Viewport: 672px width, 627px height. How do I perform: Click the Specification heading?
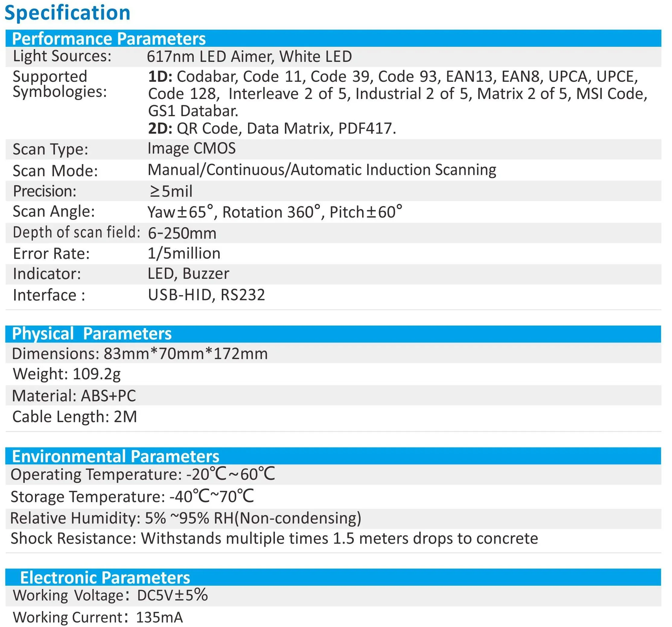click(x=67, y=13)
